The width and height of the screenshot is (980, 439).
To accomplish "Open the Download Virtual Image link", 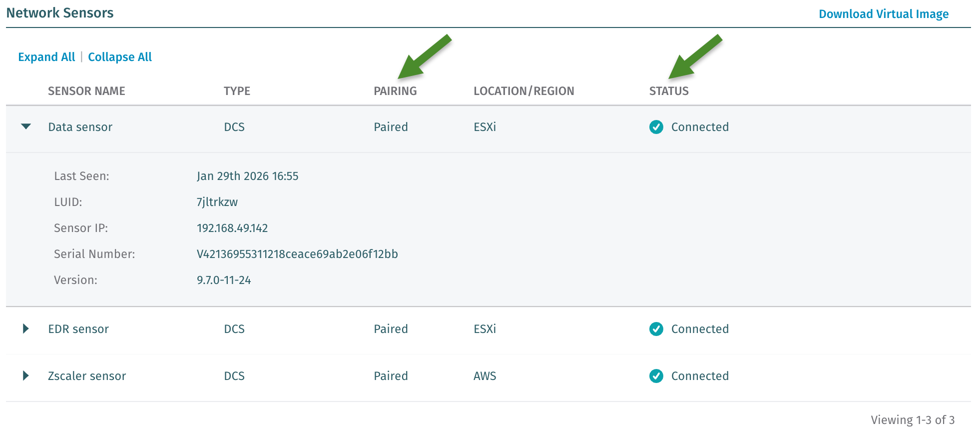I will coord(883,14).
